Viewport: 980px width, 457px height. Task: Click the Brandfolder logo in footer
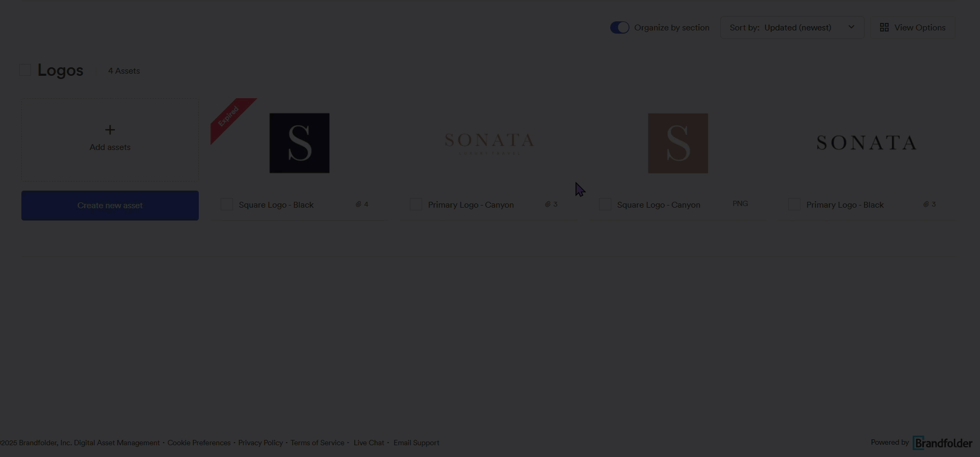click(x=943, y=443)
